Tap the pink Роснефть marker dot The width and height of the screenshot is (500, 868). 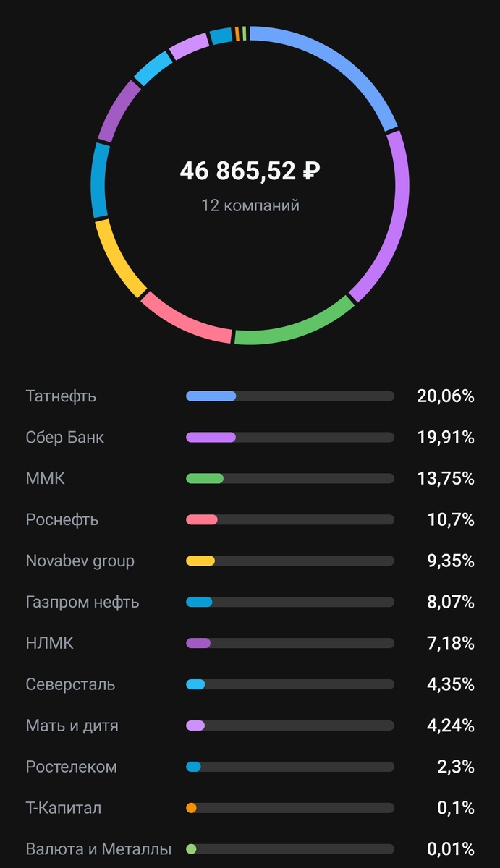194,519
